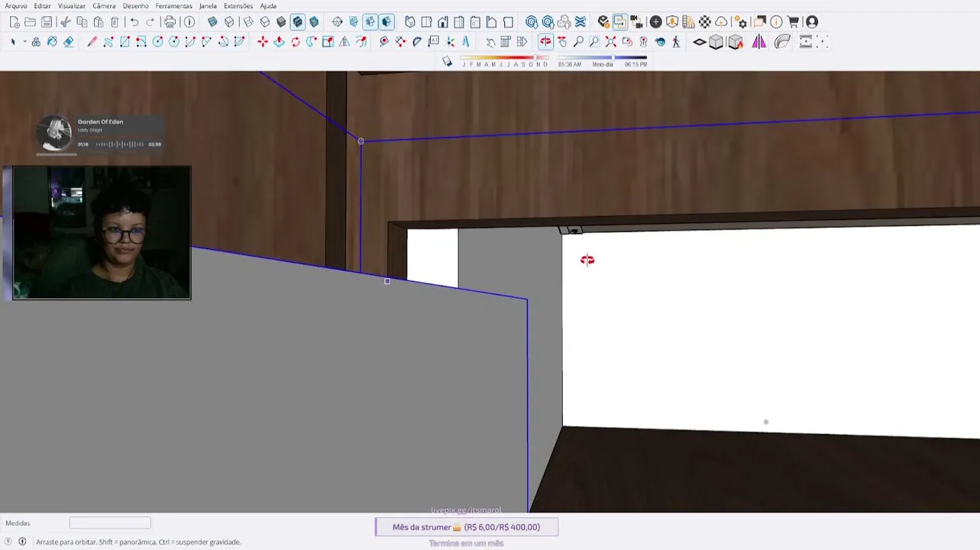Viewport: 980px width, 550px height.
Task: Open the user account icon
Action: tap(812, 22)
